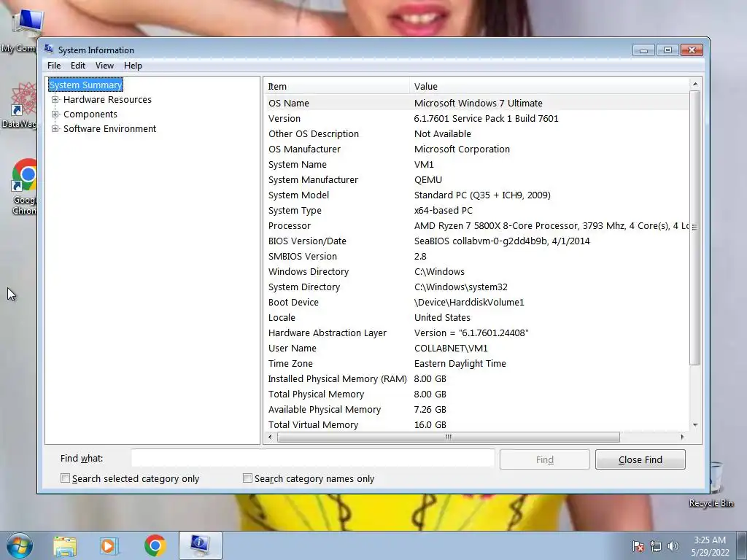Select the Other OS Description row
The width and height of the screenshot is (747, 560).
[476, 134]
